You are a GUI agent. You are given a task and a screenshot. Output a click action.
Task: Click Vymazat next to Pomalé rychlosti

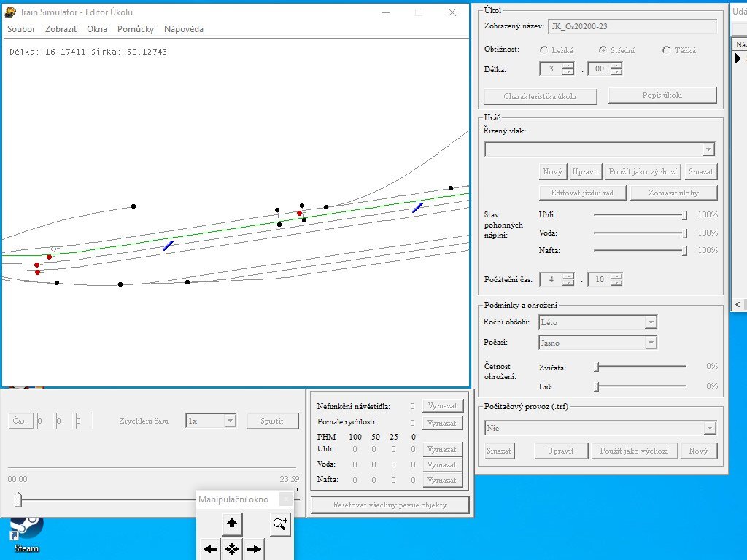pyautogui.click(x=442, y=424)
